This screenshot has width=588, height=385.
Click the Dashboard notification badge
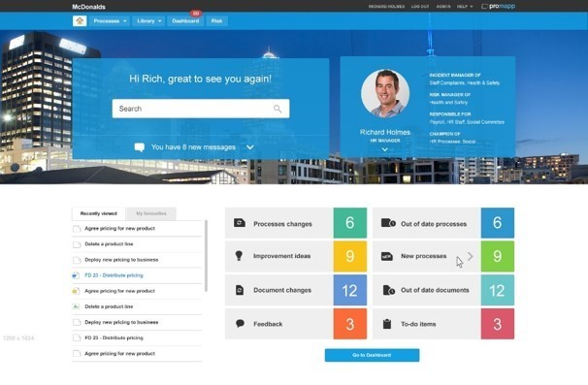point(196,14)
